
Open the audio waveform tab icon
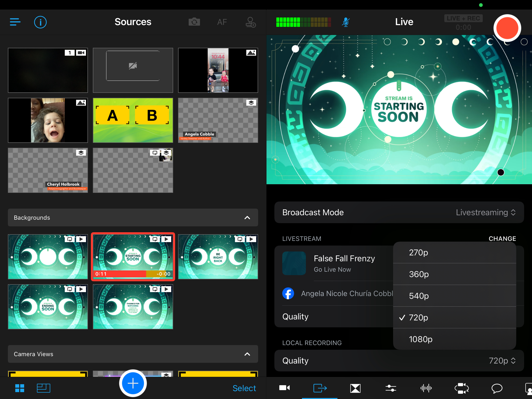point(426,388)
